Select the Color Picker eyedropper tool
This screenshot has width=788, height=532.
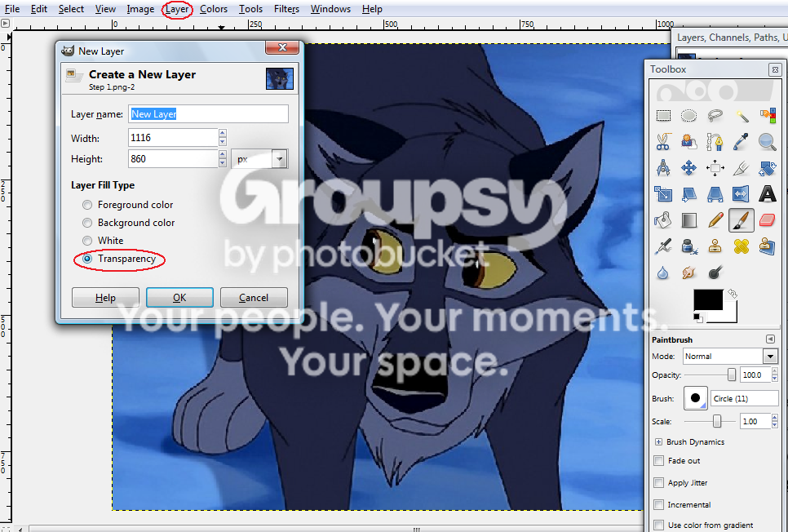(x=742, y=142)
